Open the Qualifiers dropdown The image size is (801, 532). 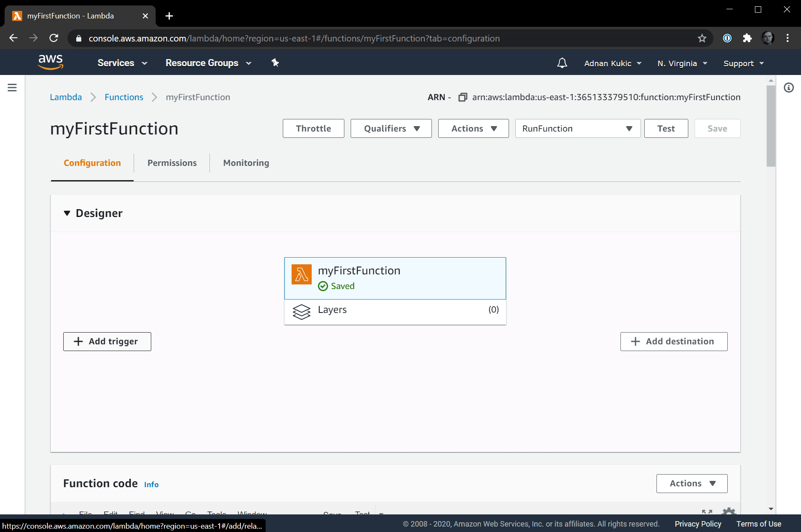[391, 129]
